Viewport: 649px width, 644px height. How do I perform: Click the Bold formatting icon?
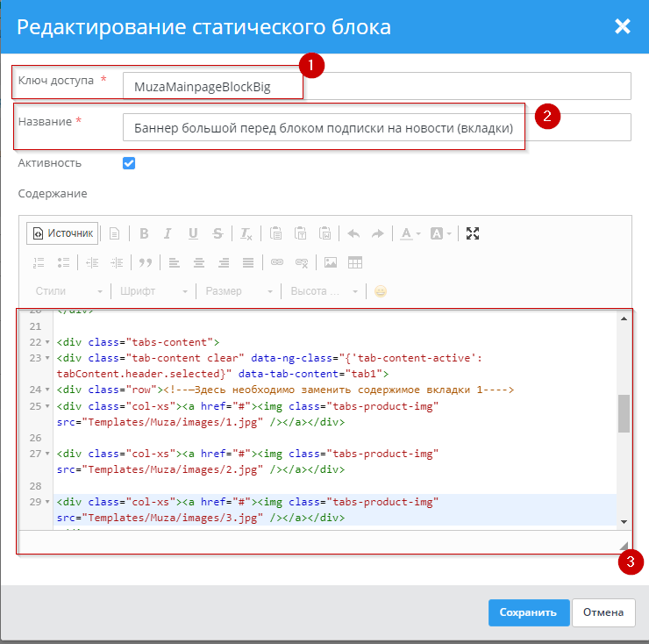click(144, 233)
